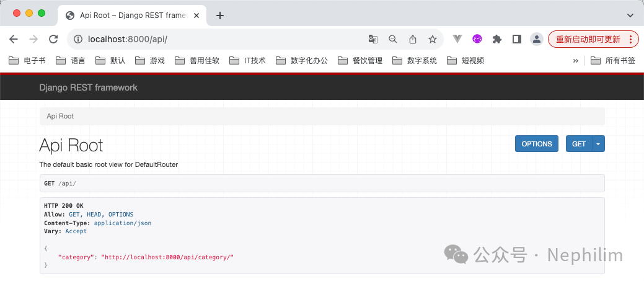The width and height of the screenshot is (644, 281).
Task: Open the IT技术 bookmarks folder
Action: click(x=248, y=61)
